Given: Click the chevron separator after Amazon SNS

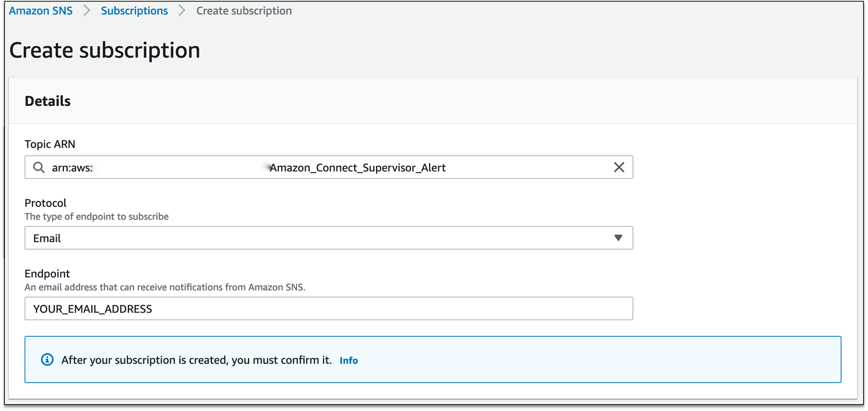Looking at the screenshot, I should click(87, 11).
